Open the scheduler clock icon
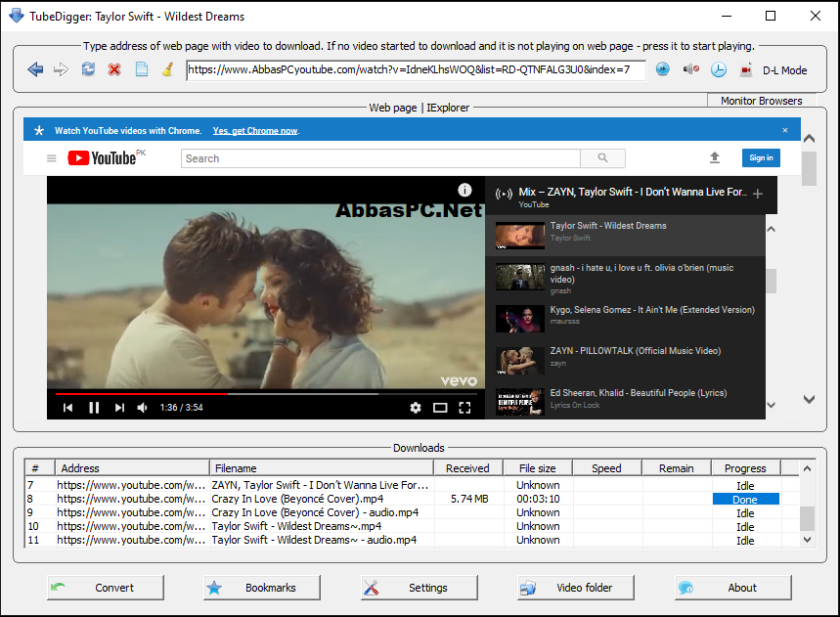Image resolution: width=840 pixels, height=617 pixels. click(719, 69)
